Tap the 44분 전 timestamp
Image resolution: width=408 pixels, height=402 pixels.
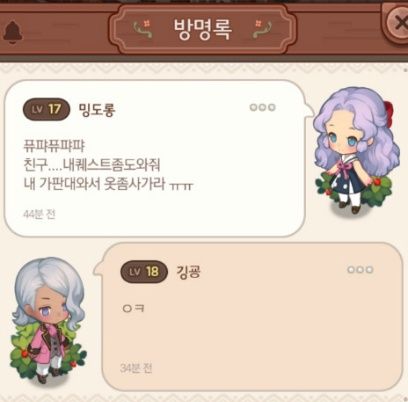tap(39, 214)
